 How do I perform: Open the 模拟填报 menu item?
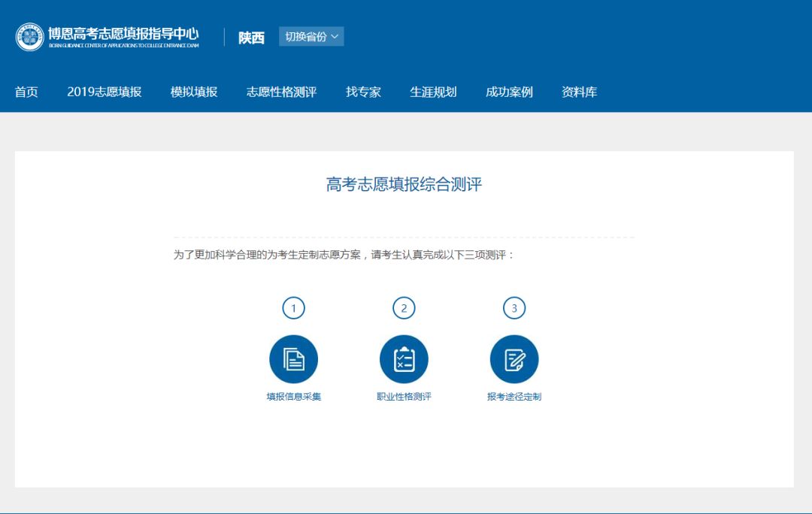pos(194,92)
